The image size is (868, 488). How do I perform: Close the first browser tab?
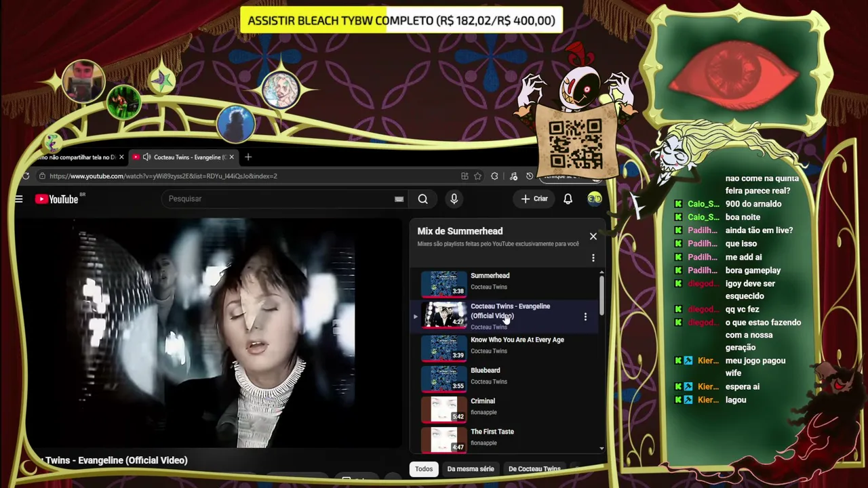pos(121,157)
